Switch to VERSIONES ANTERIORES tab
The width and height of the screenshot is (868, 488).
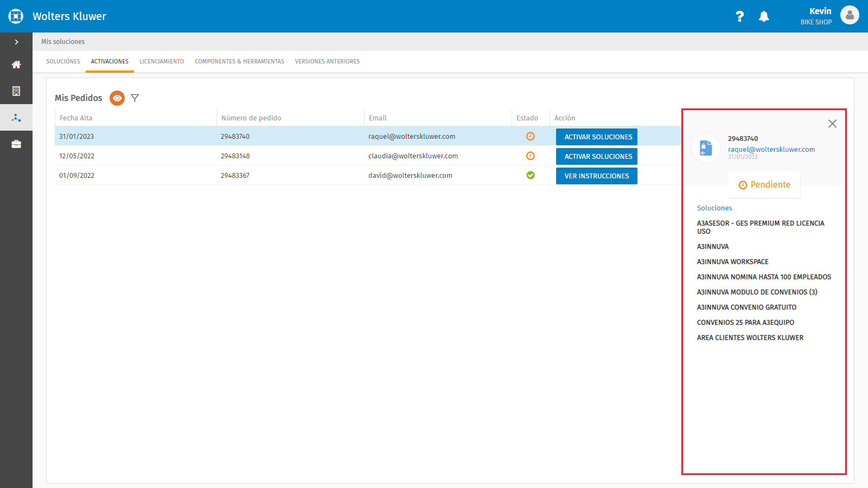[327, 61]
